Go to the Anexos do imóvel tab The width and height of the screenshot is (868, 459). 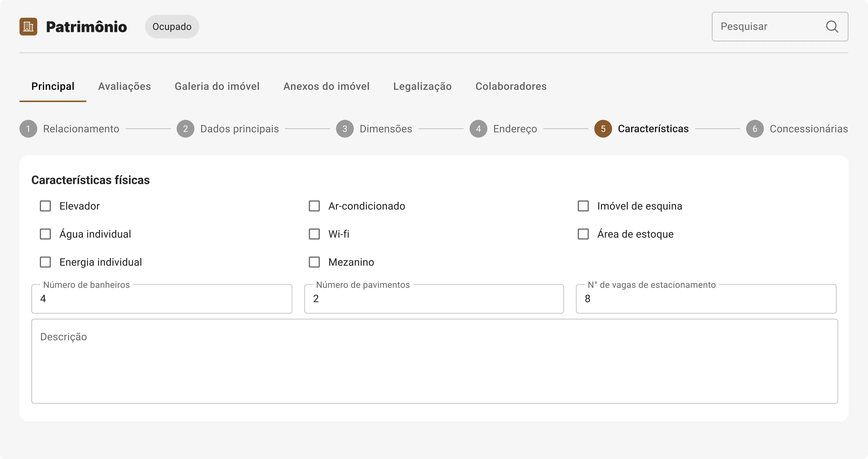click(326, 86)
